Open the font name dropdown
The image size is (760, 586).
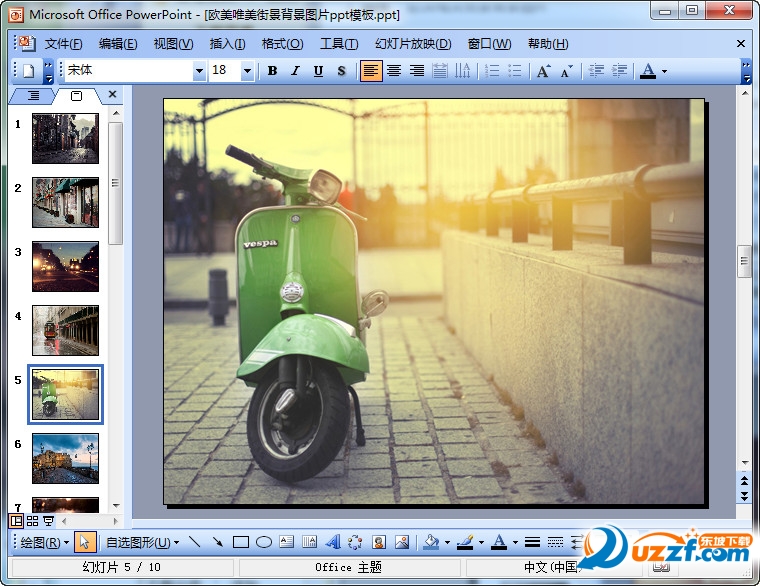[x=199, y=71]
